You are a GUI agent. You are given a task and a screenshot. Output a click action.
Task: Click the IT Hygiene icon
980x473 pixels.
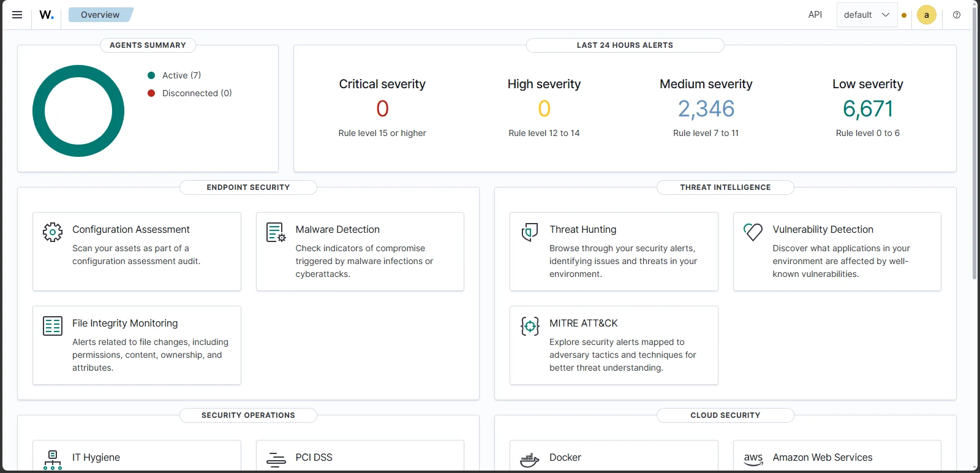coord(53,460)
